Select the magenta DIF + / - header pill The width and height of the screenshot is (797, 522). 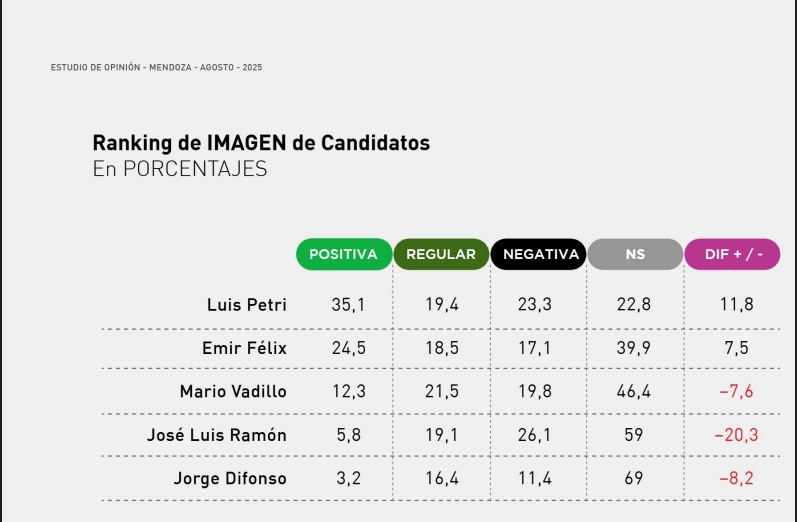coord(732,254)
